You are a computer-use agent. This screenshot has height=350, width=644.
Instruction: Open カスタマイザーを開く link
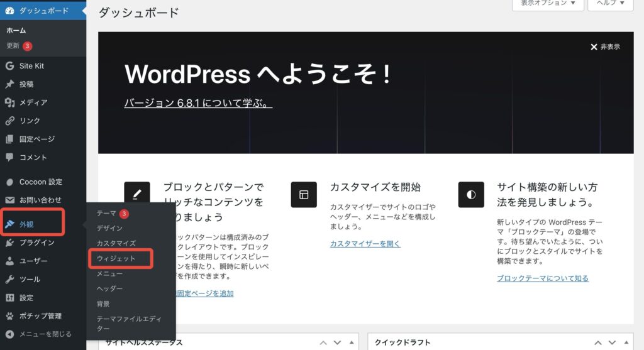365,244
